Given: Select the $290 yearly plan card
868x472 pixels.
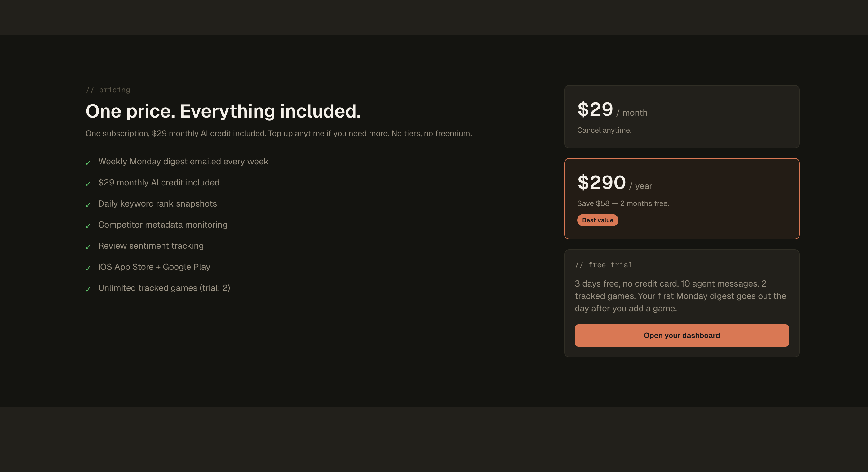Looking at the screenshot, I should tap(681, 198).
